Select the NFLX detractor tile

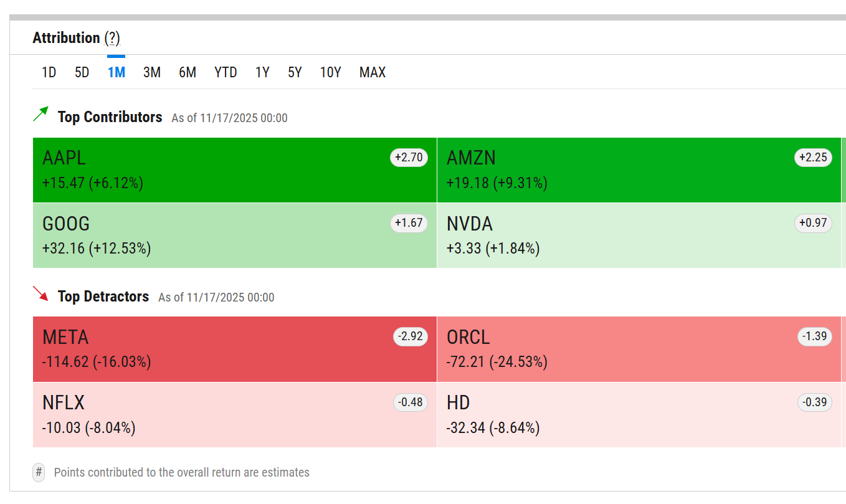click(x=234, y=414)
